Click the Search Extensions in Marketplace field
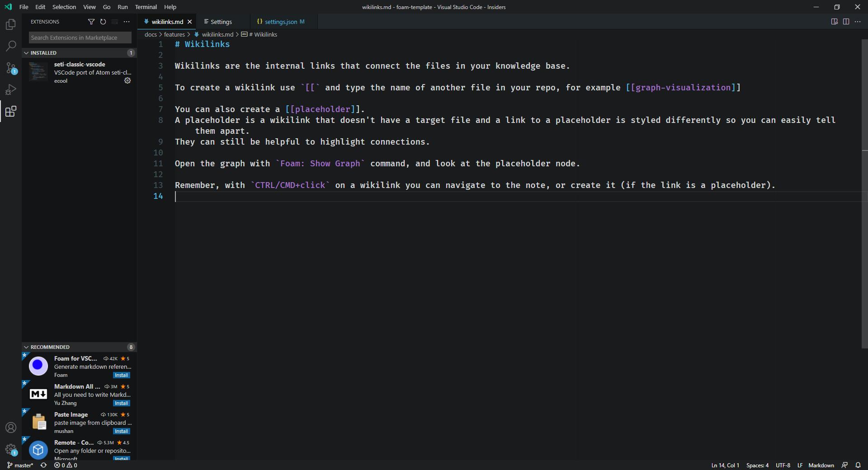The height and width of the screenshot is (470, 868). (80, 38)
